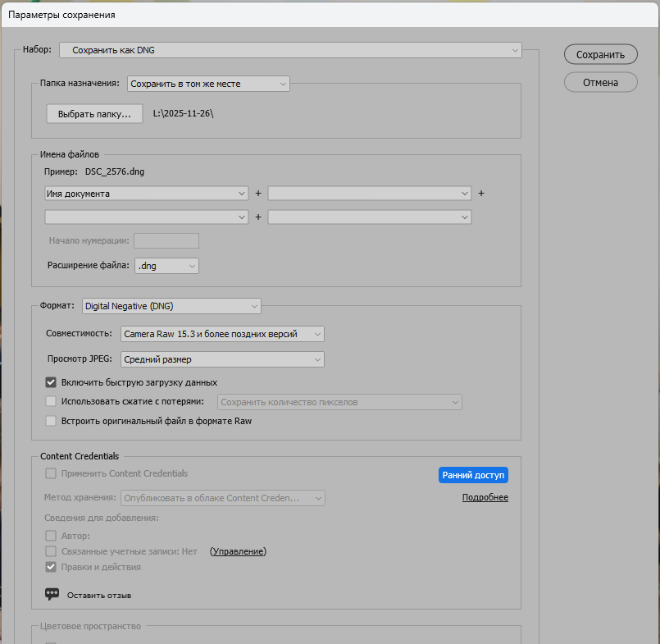Click the Сохранить button
Viewport: 660px width, 644px height.
click(601, 55)
